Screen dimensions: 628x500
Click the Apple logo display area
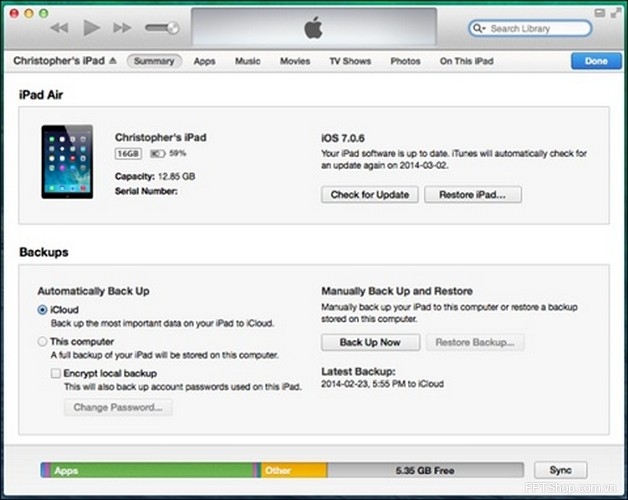coord(314,27)
